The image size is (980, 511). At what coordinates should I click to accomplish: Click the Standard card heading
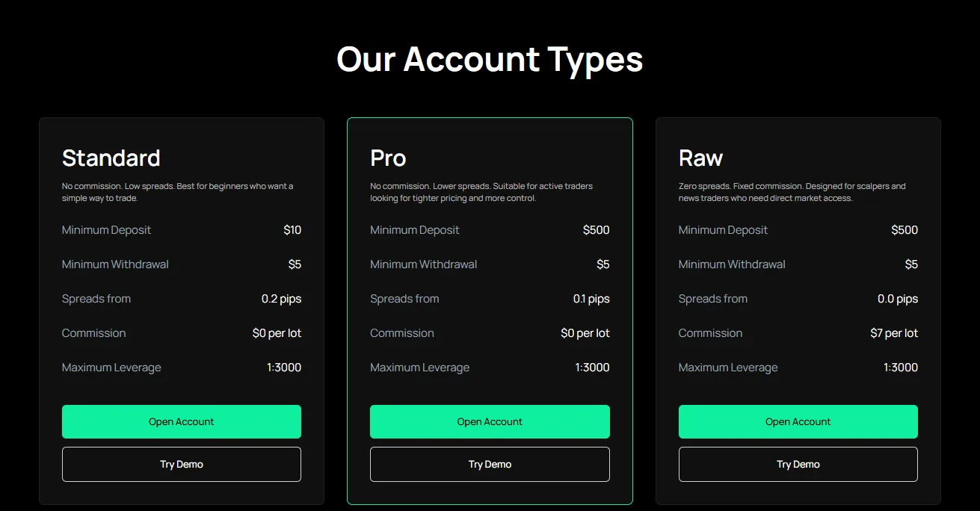(111, 158)
